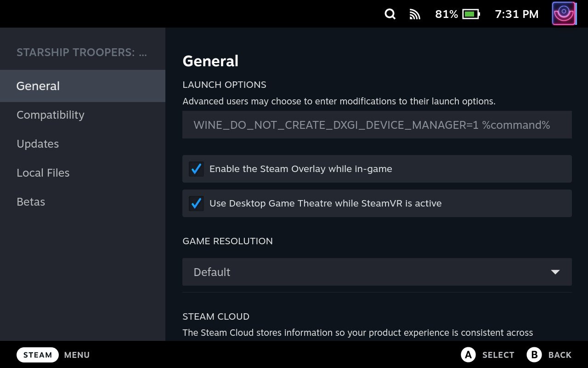
Task: Expand the Game Resolution dropdown arrow
Action: (x=555, y=272)
